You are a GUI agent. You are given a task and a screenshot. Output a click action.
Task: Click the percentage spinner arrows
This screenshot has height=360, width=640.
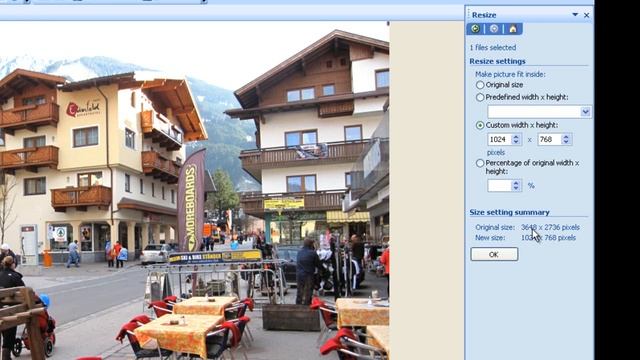click(x=516, y=186)
